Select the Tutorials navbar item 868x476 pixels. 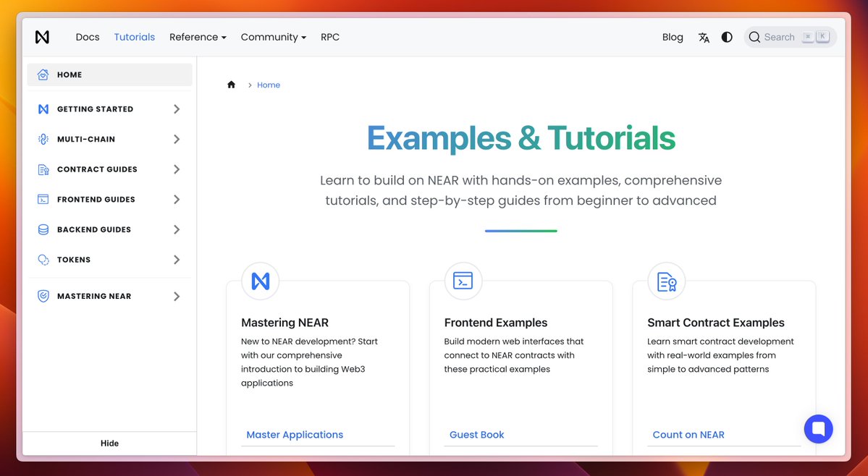pyautogui.click(x=135, y=37)
